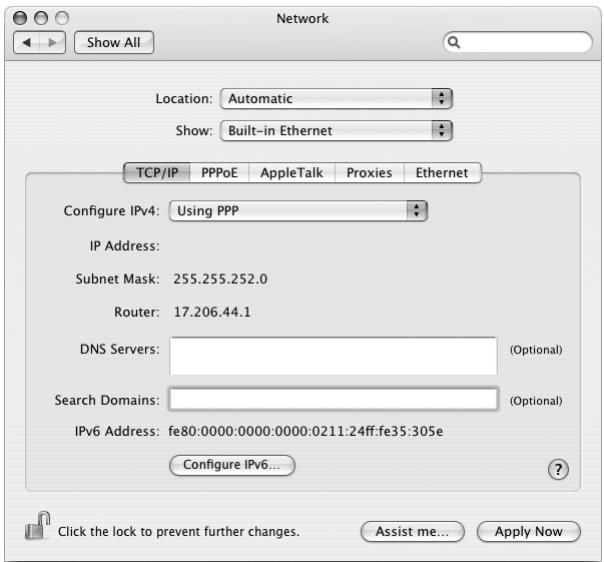Click the Router value 17.206.44.1
Screen dimensions: 604x562
(212, 312)
